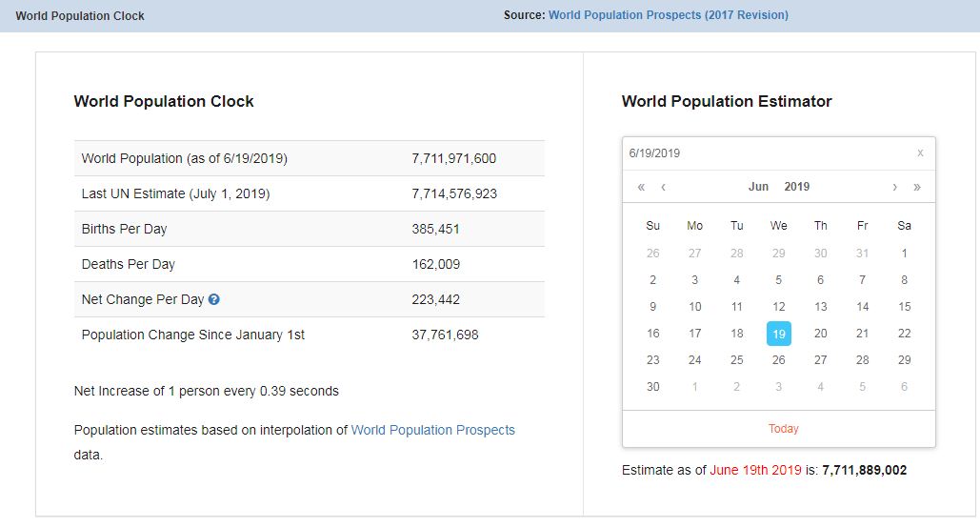
Task: Choose greyed-out July 6 date
Action: pyautogui.click(x=905, y=387)
